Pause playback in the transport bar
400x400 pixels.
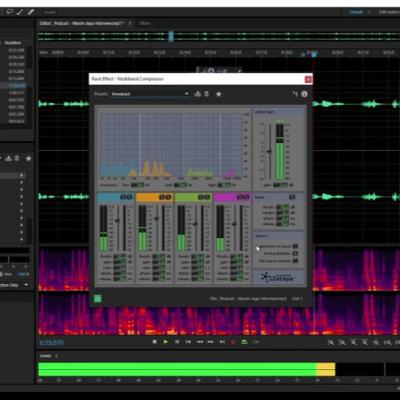pyautogui.click(x=177, y=342)
